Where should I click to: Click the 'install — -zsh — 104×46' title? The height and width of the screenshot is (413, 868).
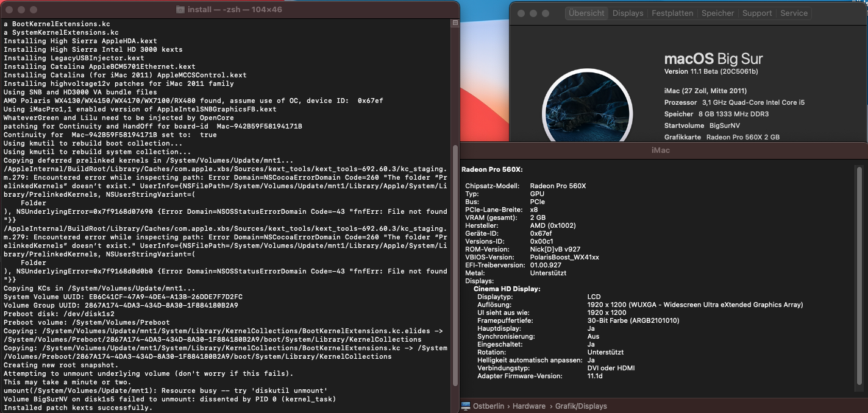point(235,10)
